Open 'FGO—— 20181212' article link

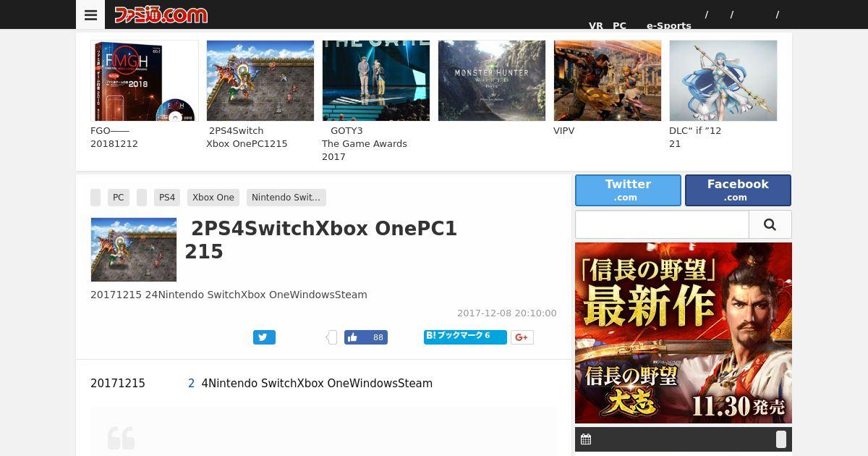[114, 138]
